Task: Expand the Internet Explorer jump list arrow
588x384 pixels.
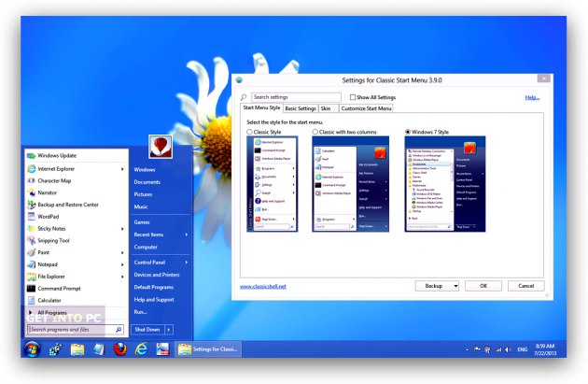Action: 122,169
